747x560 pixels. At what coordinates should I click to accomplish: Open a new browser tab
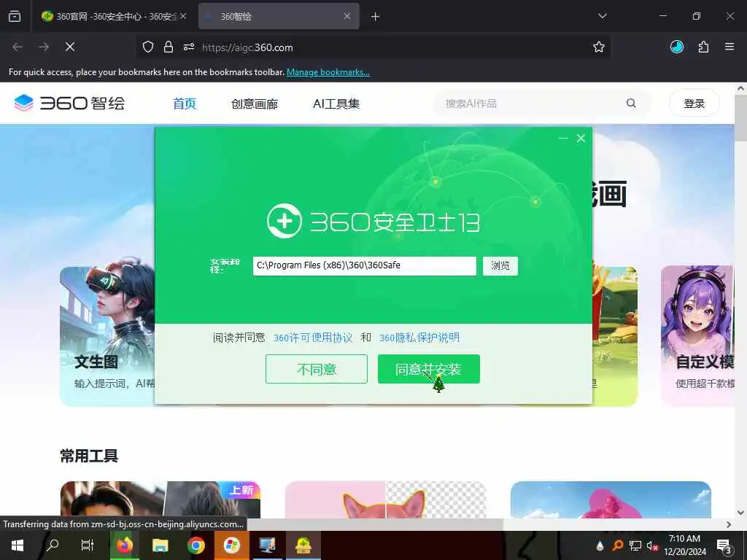[376, 17]
